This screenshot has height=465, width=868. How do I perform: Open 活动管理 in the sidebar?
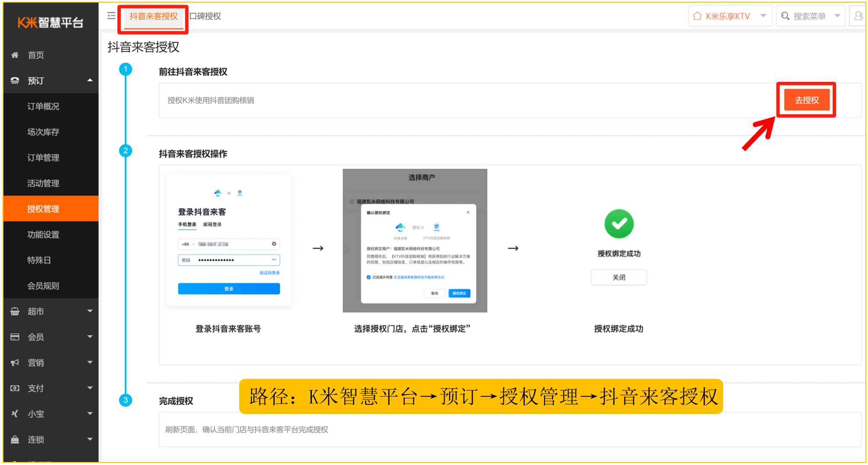pos(51,183)
